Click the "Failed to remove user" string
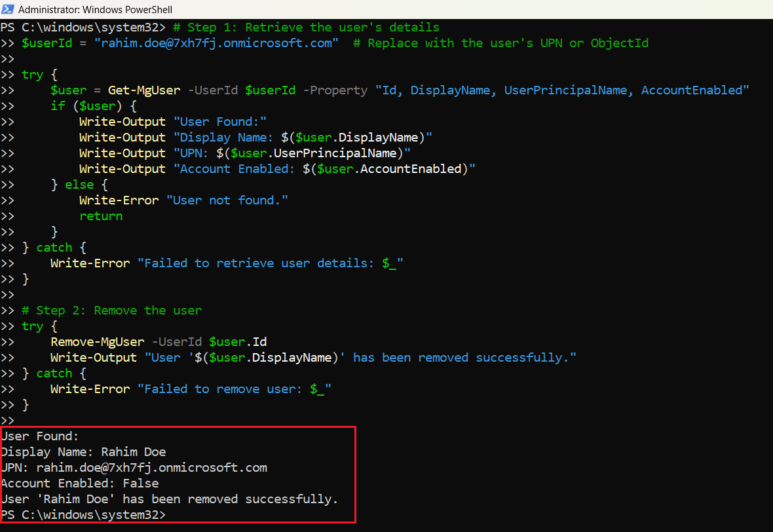Viewport: 773px width, 532px height. (x=234, y=389)
